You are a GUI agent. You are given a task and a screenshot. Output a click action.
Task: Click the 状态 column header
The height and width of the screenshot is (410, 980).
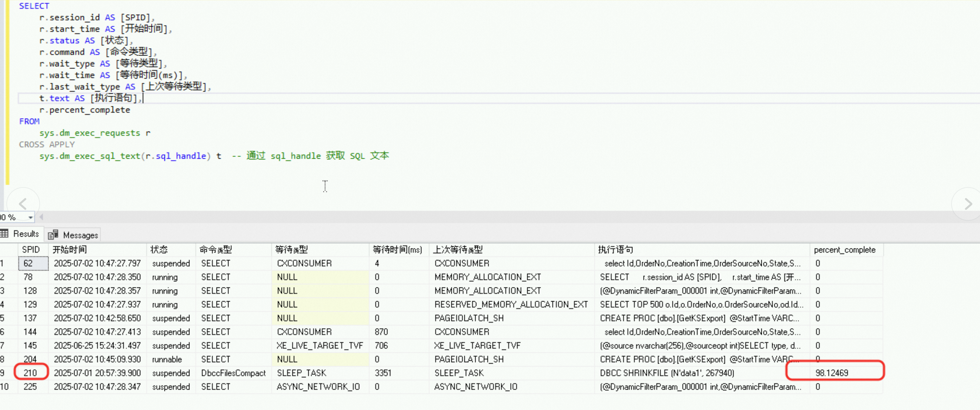point(159,250)
